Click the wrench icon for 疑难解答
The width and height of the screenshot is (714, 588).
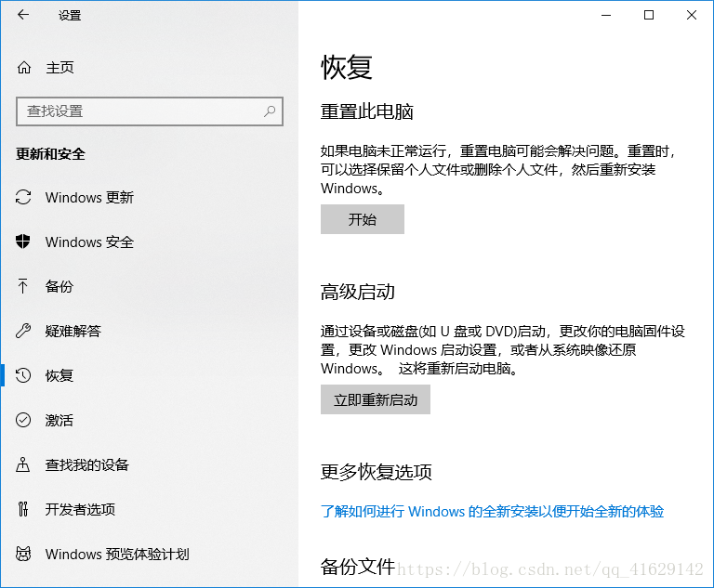click(23, 331)
